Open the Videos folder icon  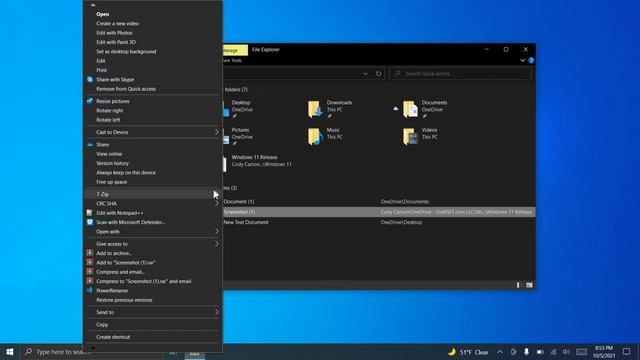click(x=410, y=136)
